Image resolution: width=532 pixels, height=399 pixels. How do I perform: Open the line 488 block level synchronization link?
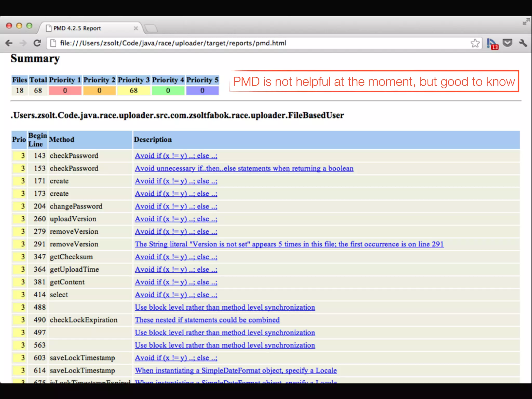tap(225, 307)
